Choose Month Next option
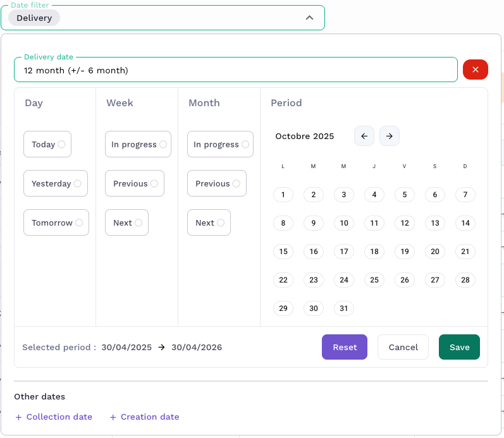The image size is (504, 438). [209, 222]
